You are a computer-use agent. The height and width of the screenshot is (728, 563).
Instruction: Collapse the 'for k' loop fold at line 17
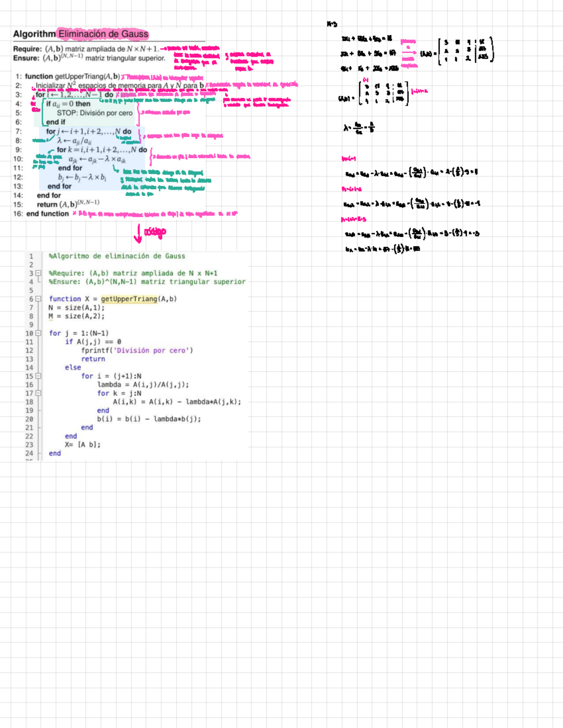point(38,393)
